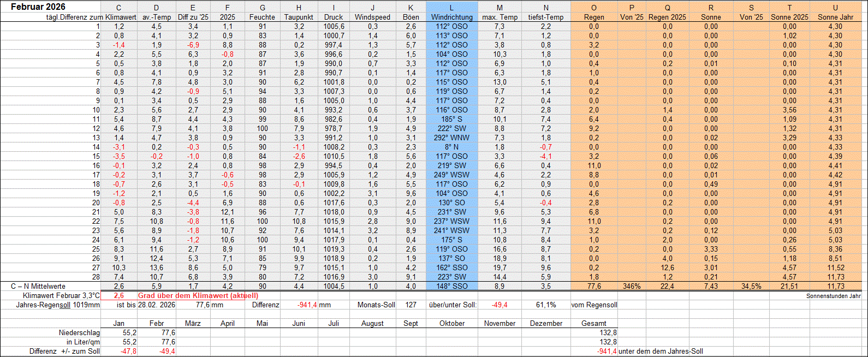Select the column L header letter
The image size is (868, 357).
coord(451,8)
